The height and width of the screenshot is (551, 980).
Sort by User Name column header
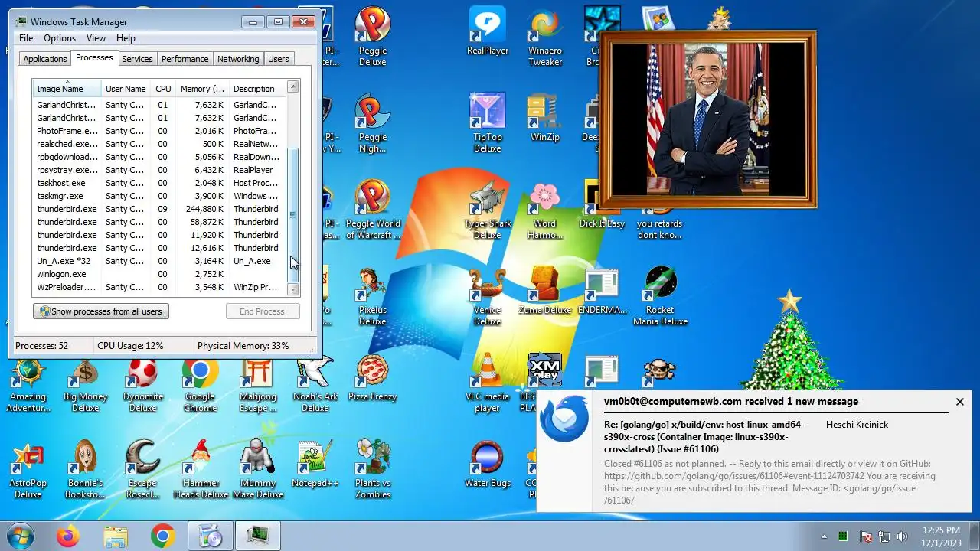point(126,89)
